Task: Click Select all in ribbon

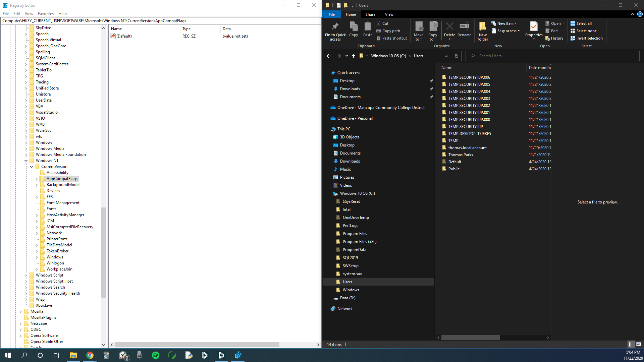Action: pos(581,23)
